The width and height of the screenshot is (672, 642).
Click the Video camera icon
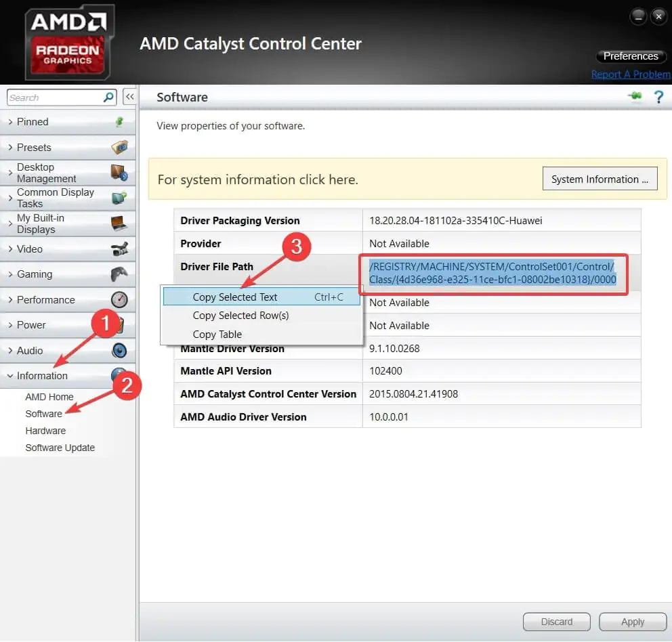point(119,249)
